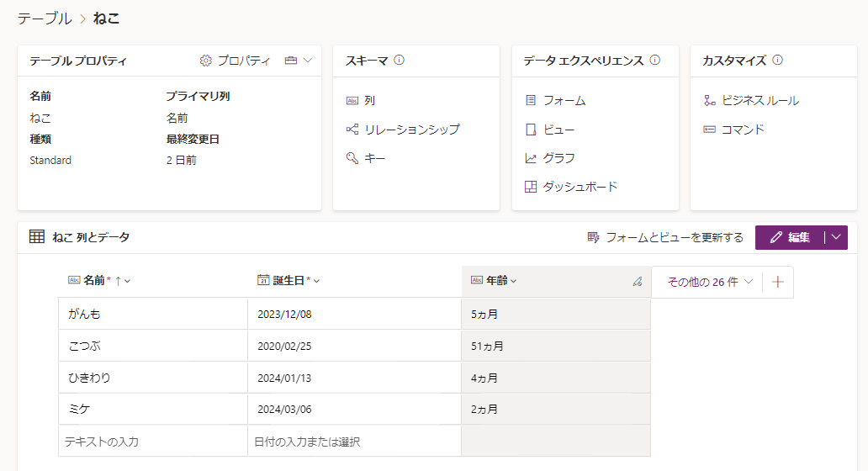The width and height of the screenshot is (868, 471).
Task: Click the データ エクスペリエンス info icon
Action: 655,61
